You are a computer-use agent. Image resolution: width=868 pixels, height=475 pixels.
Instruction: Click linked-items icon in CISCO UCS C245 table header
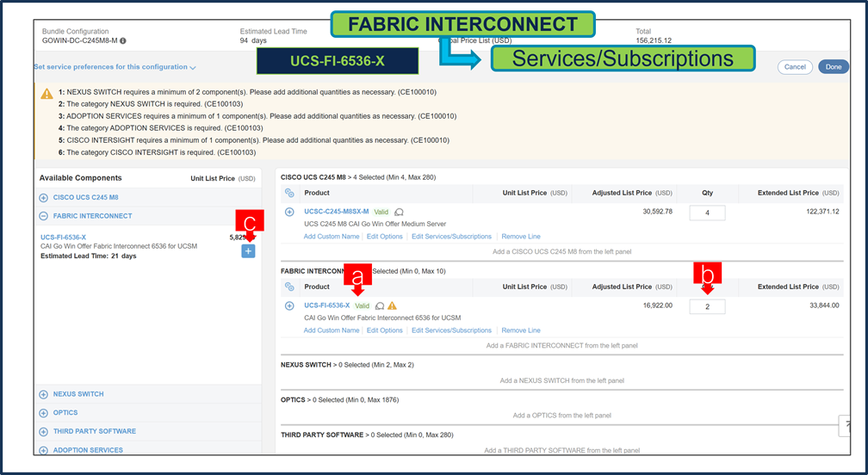[289, 193]
